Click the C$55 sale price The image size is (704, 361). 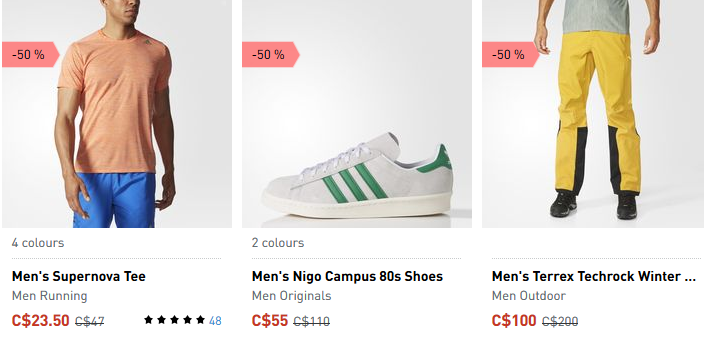pyautogui.click(x=270, y=321)
